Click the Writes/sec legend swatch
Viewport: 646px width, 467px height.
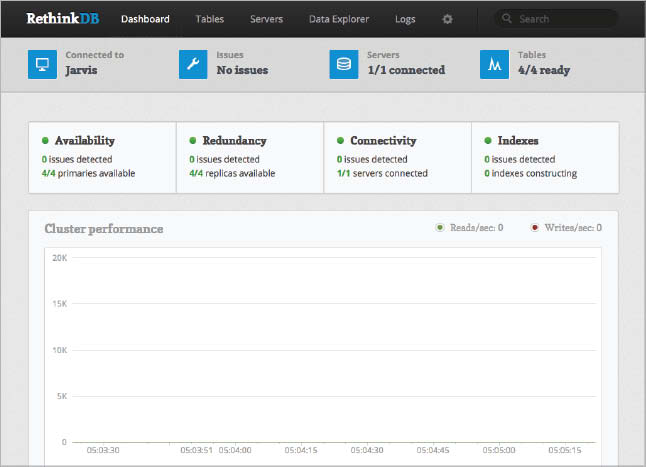[x=536, y=228]
